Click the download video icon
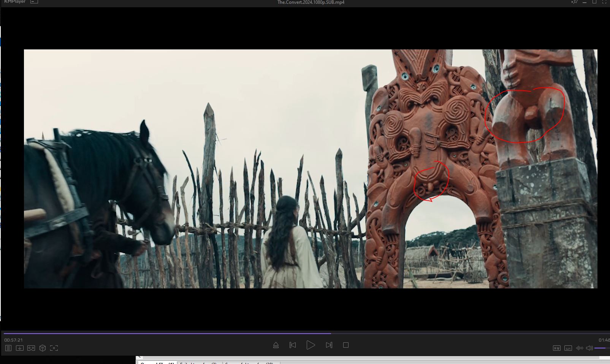The height and width of the screenshot is (364, 610). tap(20, 348)
